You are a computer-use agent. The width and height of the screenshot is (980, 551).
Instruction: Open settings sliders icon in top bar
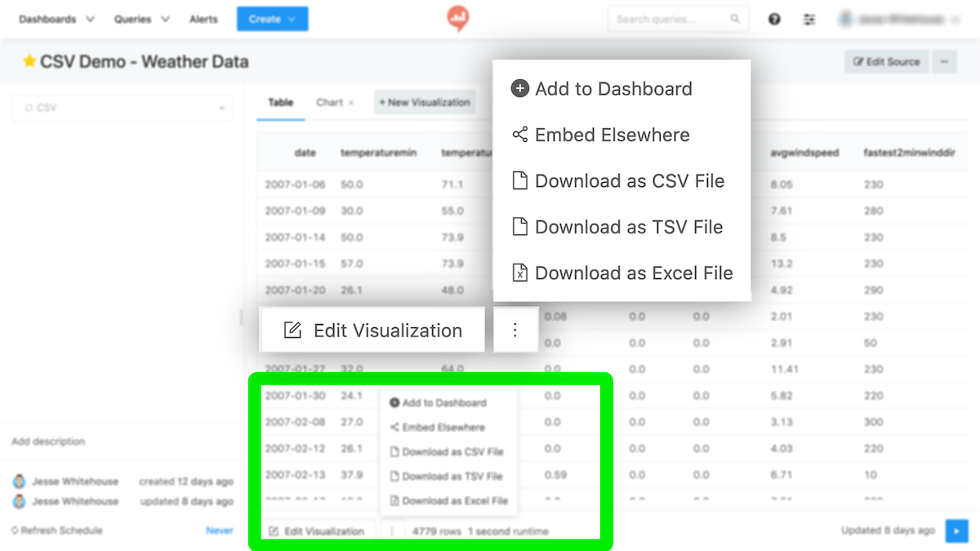point(809,19)
